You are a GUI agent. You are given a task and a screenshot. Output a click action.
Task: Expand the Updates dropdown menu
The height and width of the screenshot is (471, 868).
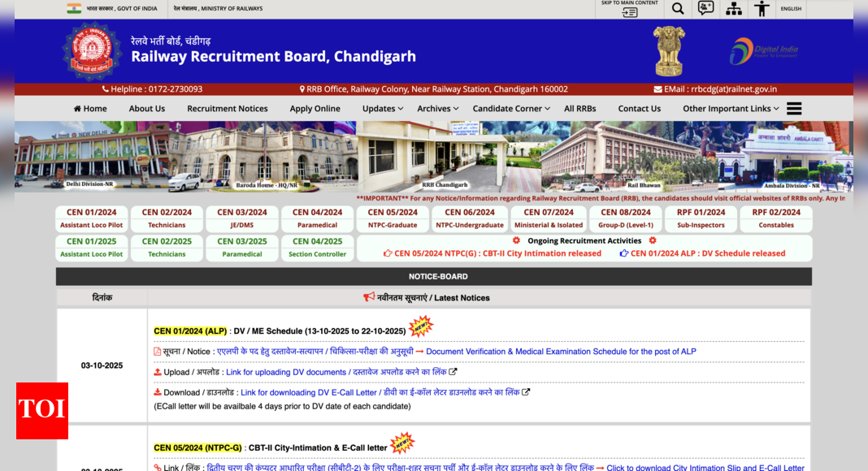pos(383,109)
